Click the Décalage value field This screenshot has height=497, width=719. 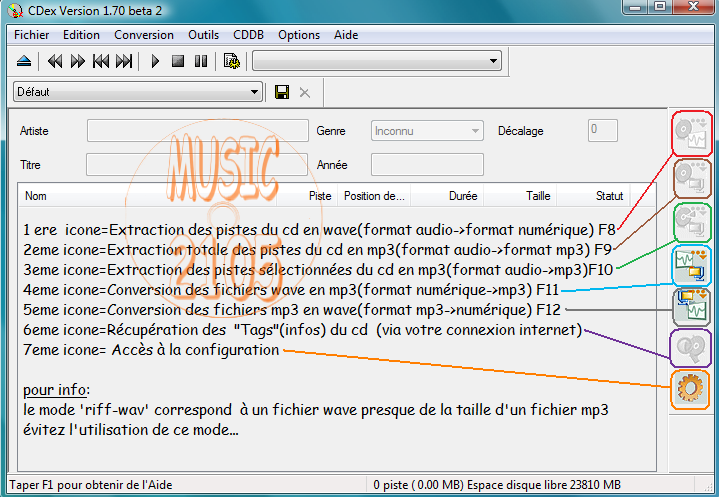click(x=603, y=131)
